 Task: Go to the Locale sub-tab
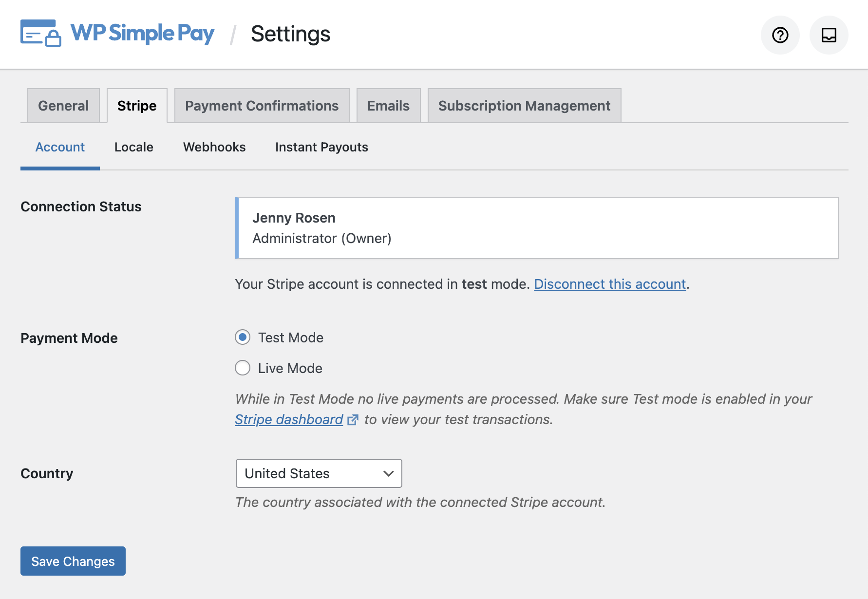pos(134,147)
